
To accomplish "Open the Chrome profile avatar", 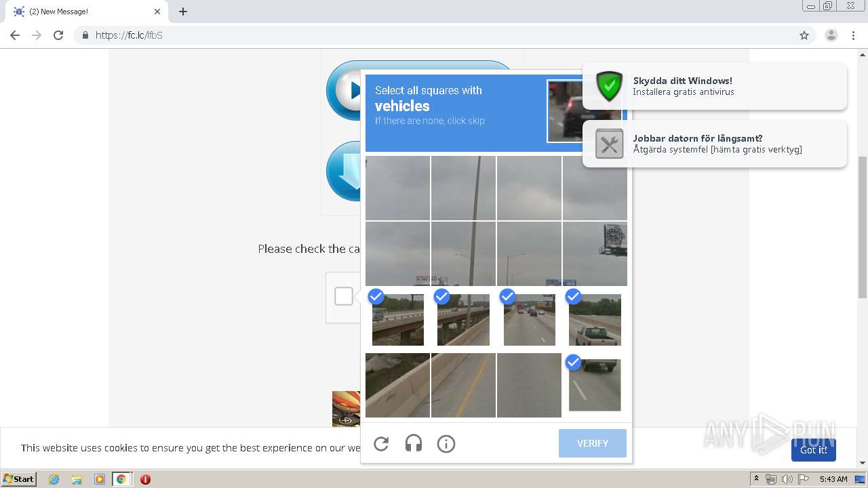I will (x=831, y=35).
